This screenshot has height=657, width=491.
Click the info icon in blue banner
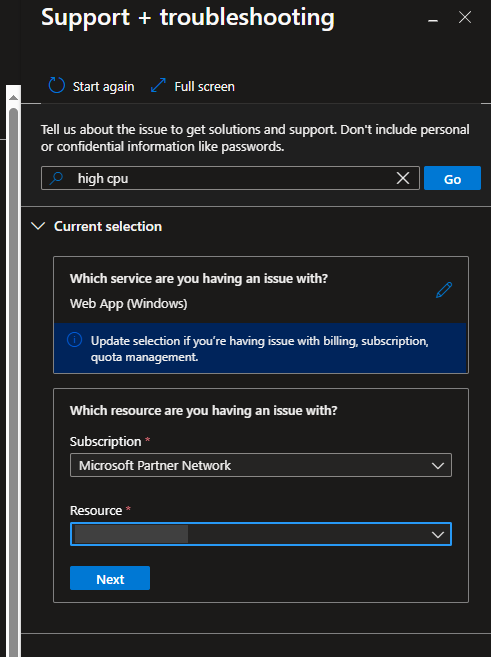[x=75, y=340]
